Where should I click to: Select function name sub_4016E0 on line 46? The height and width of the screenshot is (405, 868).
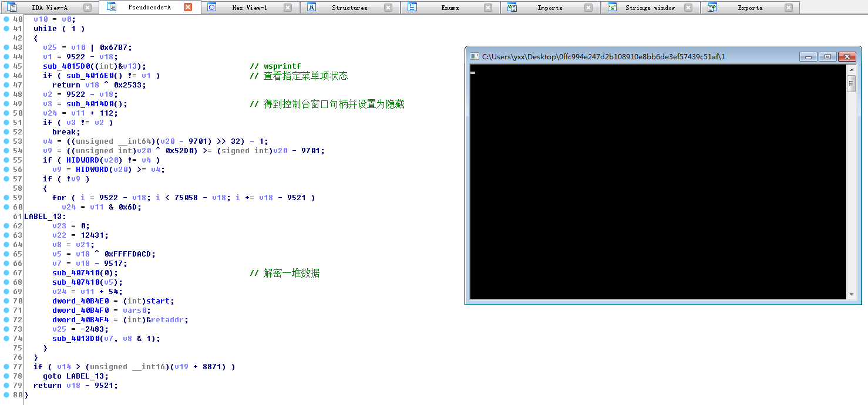90,75
